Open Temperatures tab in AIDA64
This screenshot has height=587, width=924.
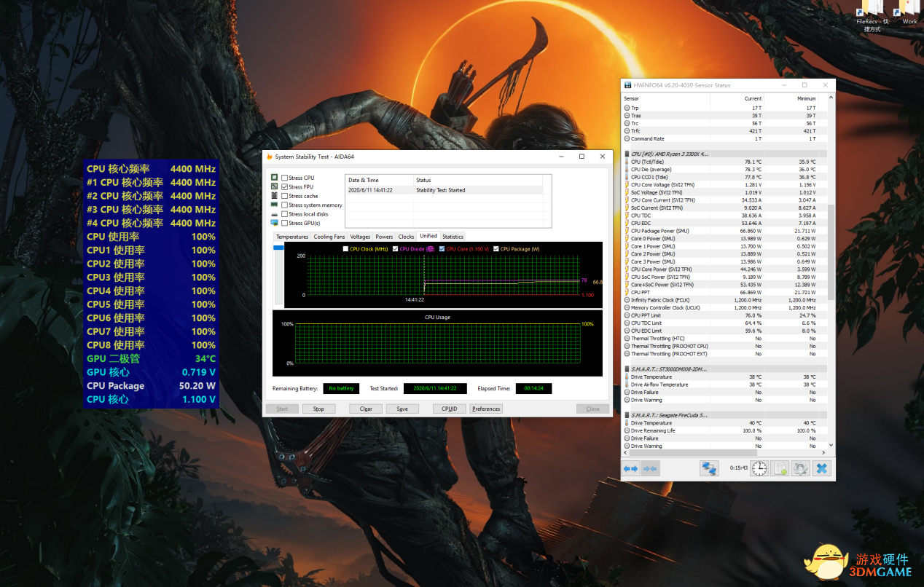292,237
